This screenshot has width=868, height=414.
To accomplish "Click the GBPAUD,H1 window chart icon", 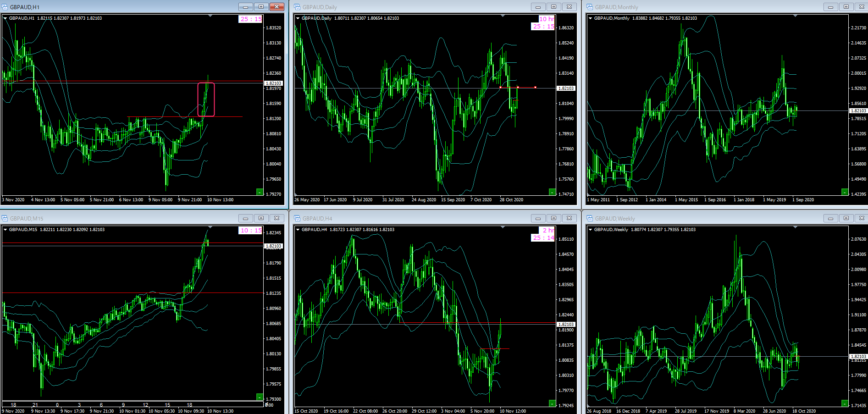I will (5, 7).
